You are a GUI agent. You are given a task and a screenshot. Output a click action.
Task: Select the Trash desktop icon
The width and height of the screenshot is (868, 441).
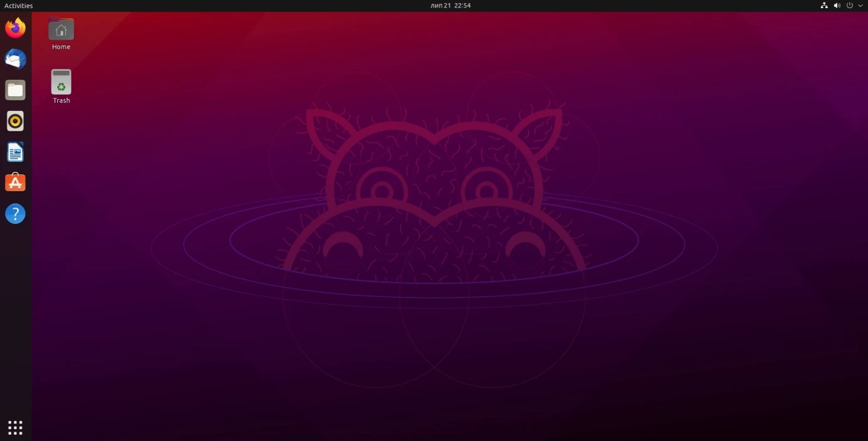pyautogui.click(x=61, y=82)
